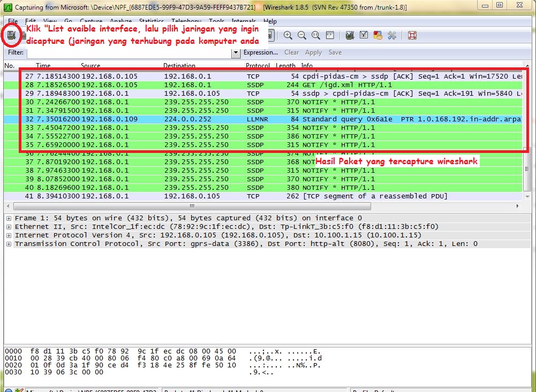Image resolution: width=536 pixels, height=392 pixels.
Task: Reset zoom to normal size 1:1
Action: click(316, 35)
